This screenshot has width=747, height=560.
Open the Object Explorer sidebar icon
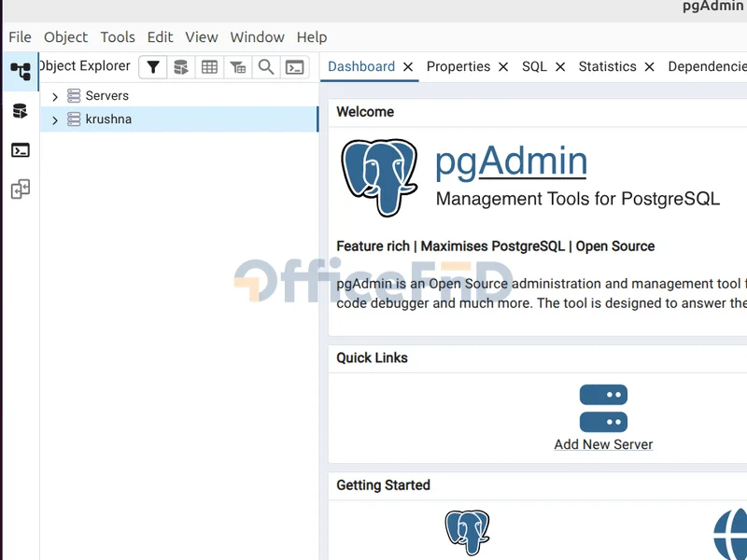[21, 72]
